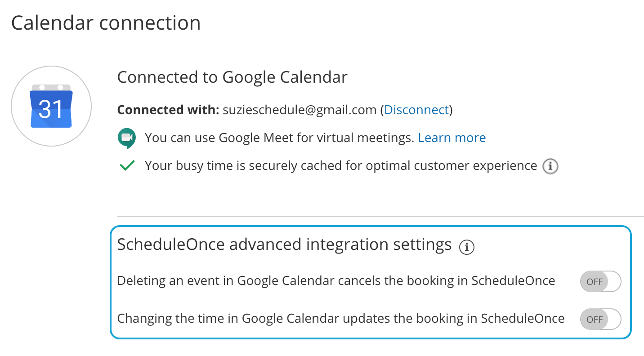Click the busy time securely cached sentence
This screenshot has height=356, width=644.
click(340, 166)
